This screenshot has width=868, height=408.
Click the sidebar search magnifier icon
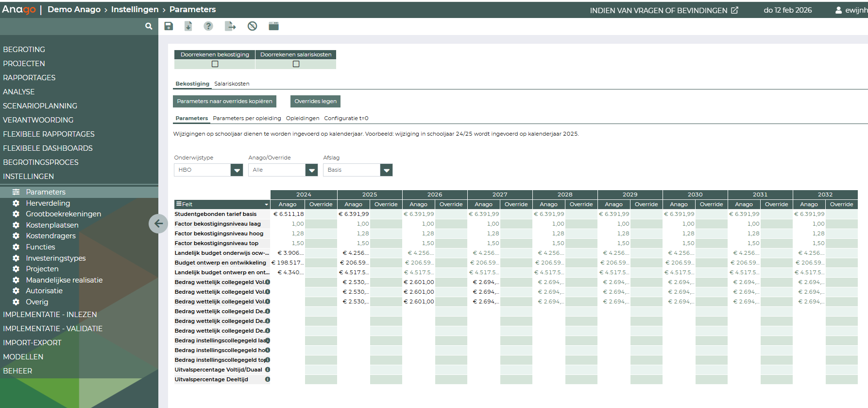149,26
